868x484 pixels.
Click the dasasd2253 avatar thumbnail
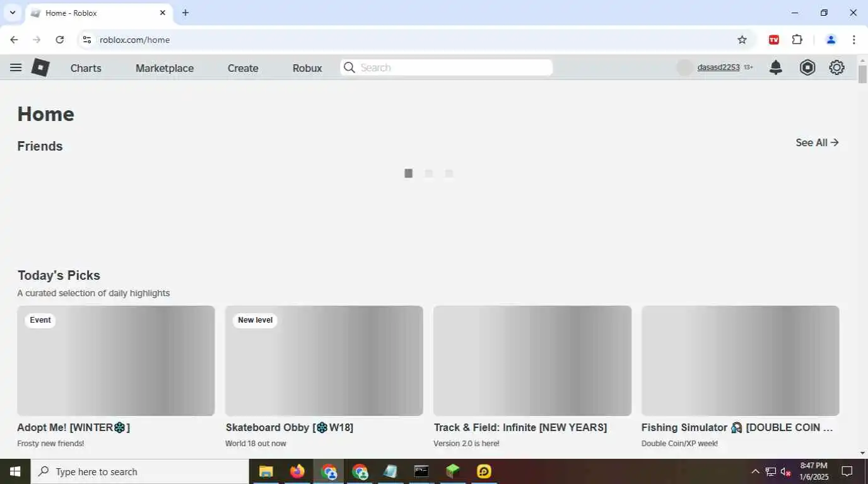(x=684, y=67)
